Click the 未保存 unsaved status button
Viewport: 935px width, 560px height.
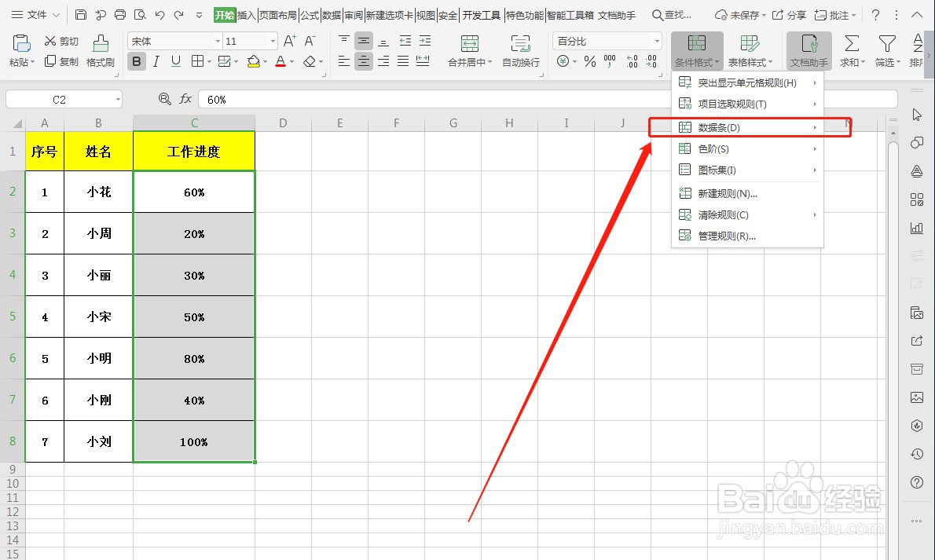[x=740, y=15]
